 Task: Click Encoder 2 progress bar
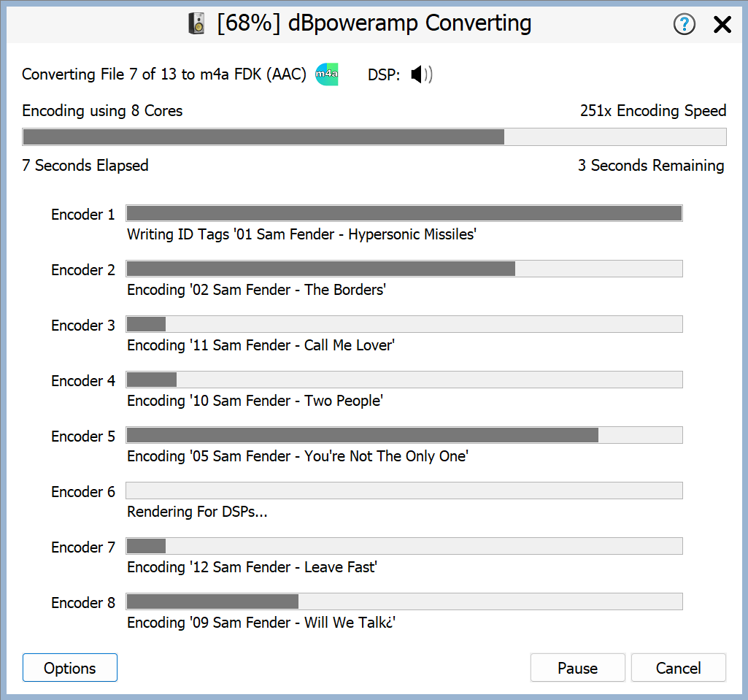point(404,269)
